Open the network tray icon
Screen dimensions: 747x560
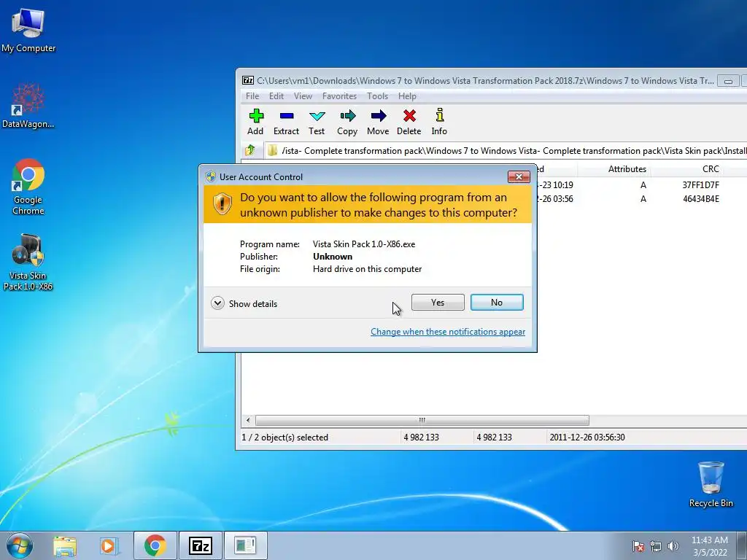click(656, 546)
